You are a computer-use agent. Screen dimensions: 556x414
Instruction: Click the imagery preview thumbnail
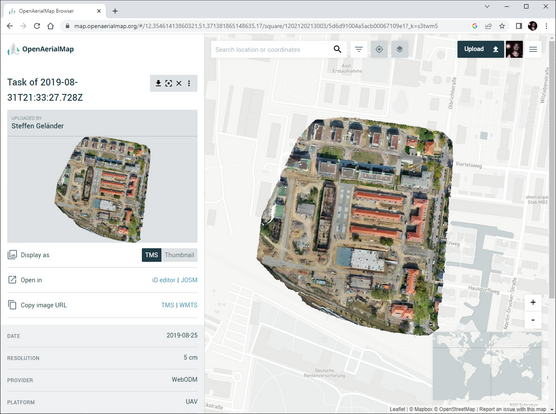[102, 190]
